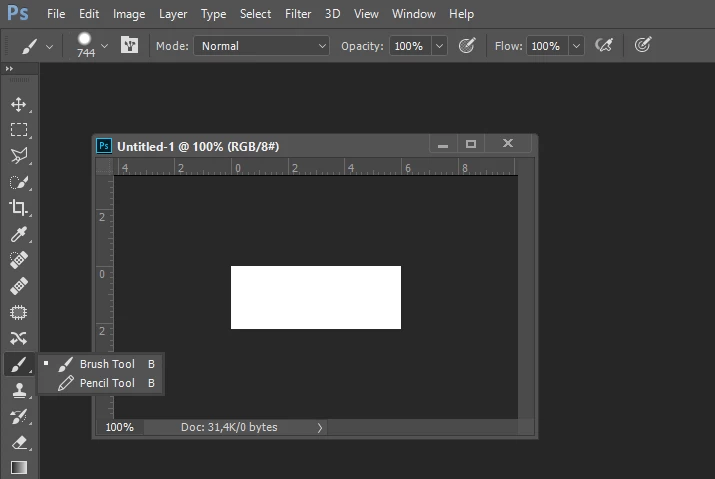Open the View menu
Screen dimensions: 715x479
tap(366, 14)
